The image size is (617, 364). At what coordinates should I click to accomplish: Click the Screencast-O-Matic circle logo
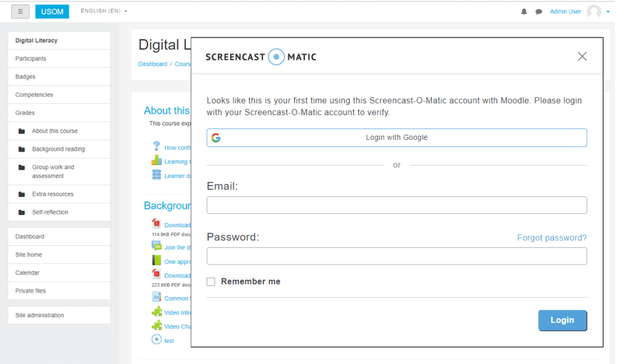coord(276,57)
